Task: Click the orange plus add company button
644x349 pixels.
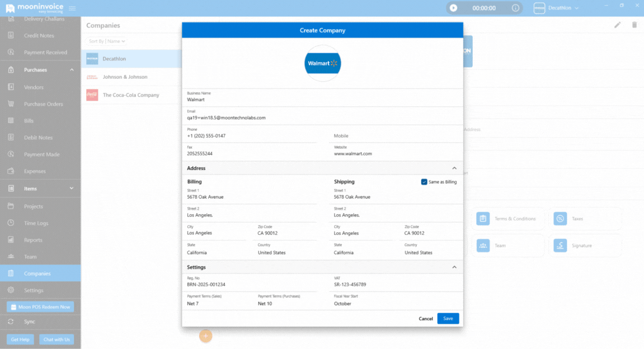Action: [x=206, y=336]
